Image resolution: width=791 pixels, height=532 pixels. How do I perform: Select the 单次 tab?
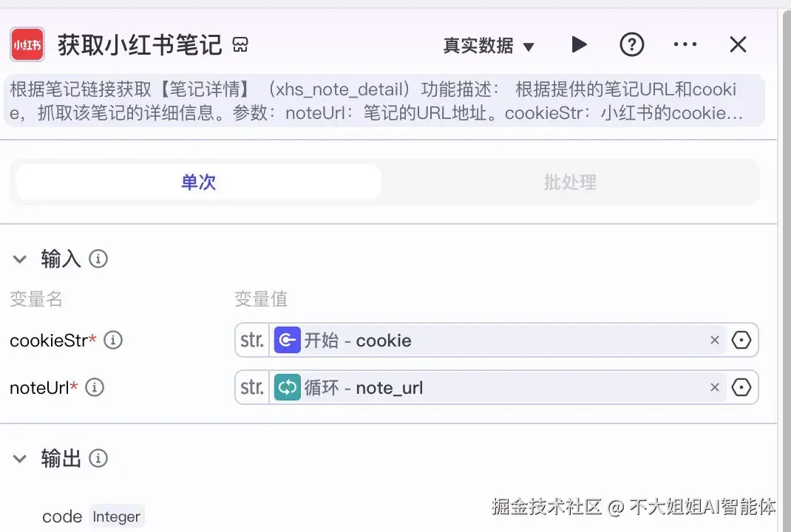click(x=197, y=183)
